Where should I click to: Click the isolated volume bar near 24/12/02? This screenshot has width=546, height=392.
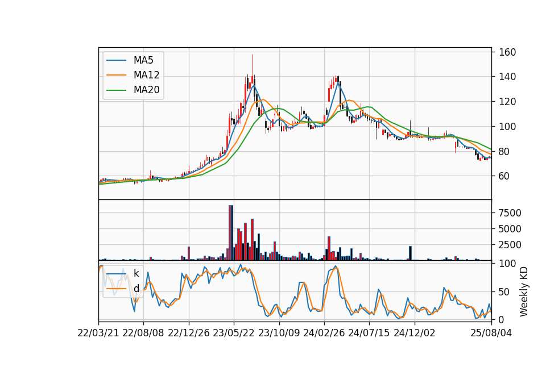[x=410, y=253]
